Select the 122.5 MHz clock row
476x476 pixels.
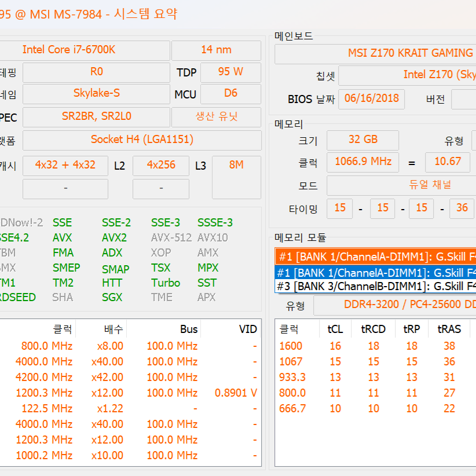coord(130,409)
